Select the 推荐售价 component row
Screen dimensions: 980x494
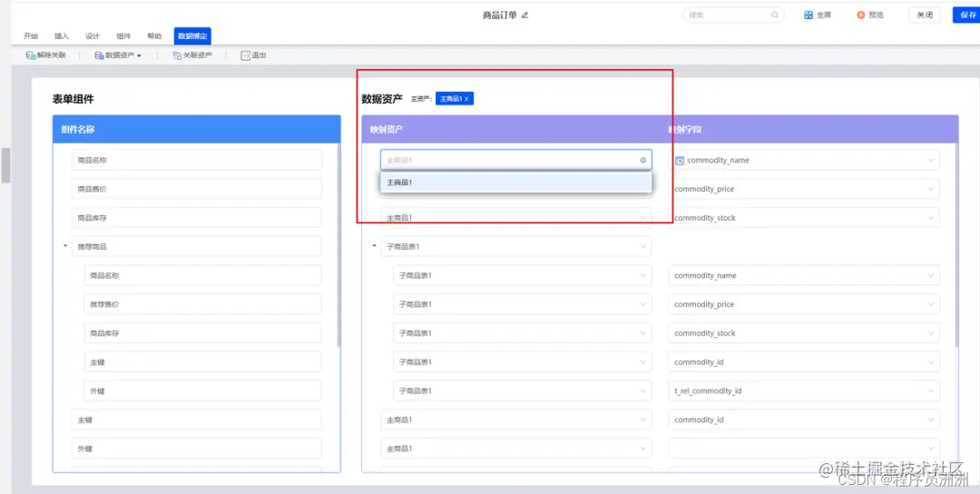click(203, 304)
